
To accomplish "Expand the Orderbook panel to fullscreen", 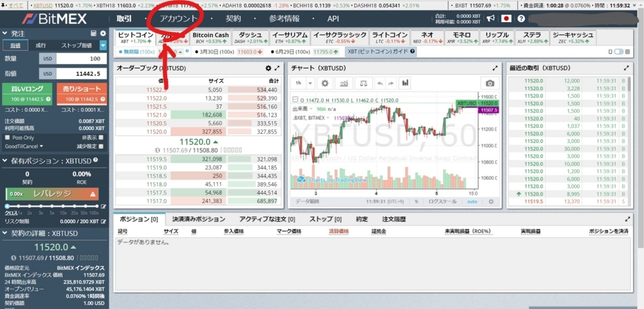I will [x=277, y=68].
